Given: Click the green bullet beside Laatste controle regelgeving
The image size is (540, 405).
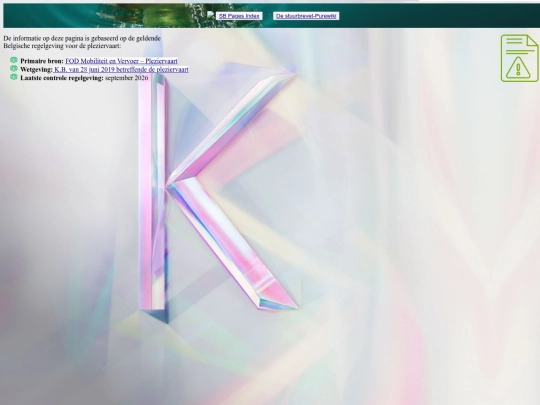Looking at the screenshot, I should 14,77.
